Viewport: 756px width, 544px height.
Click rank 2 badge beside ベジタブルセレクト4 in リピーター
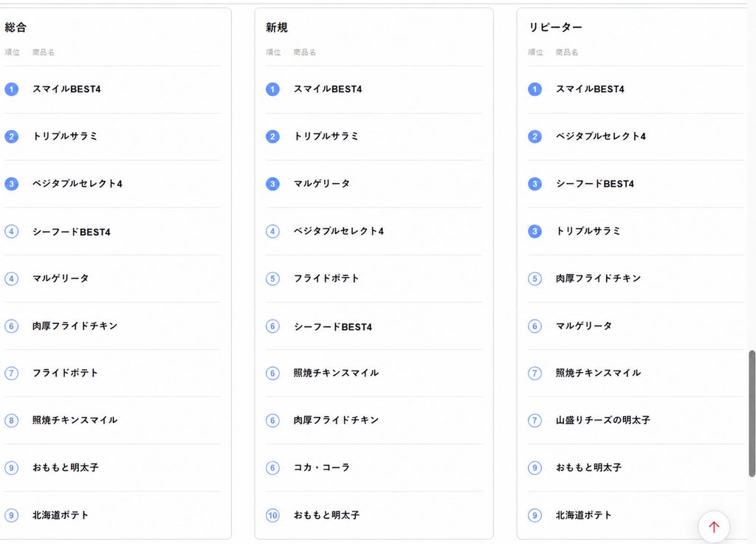click(535, 137)
